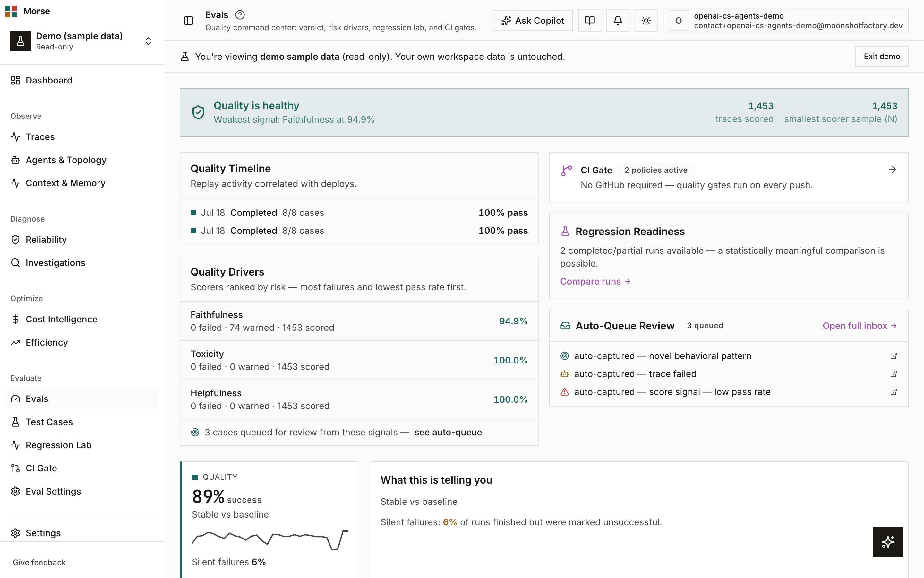Toggle the sidebar panel icon
The image size is (924, 578).
pos(189,21)
